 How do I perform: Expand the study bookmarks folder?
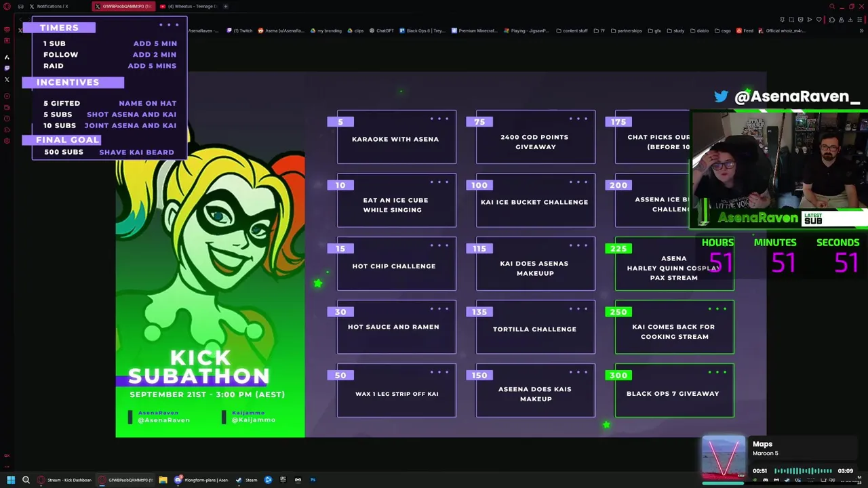click(675, 30)
